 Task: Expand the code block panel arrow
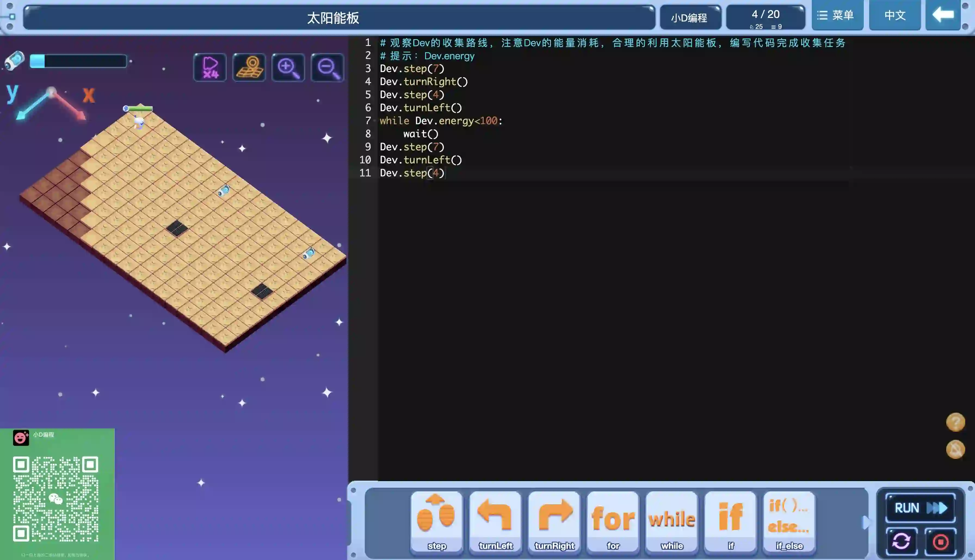(x=866, y=522)
